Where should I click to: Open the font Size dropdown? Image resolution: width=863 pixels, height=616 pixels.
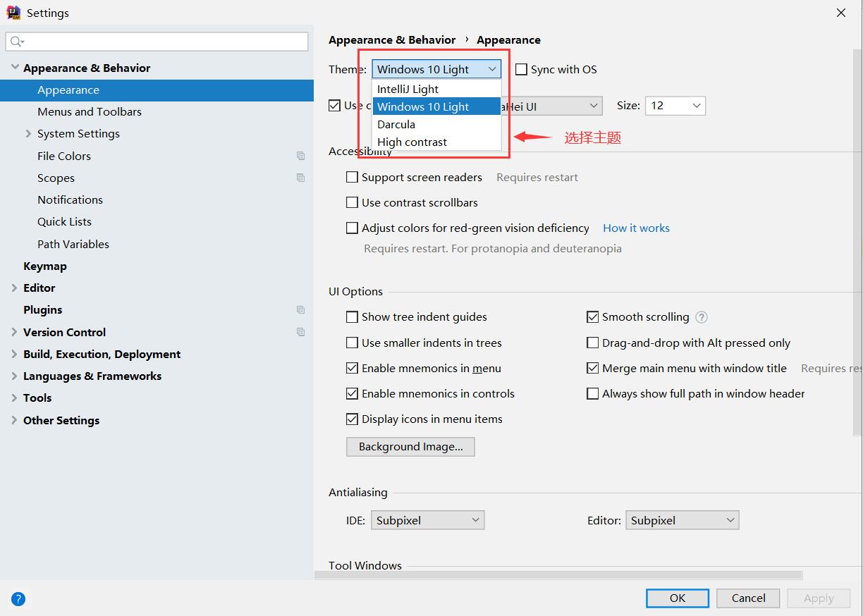(x=675, y=106)
